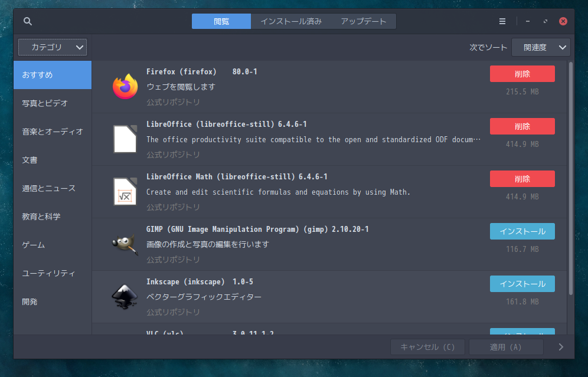Click 公式リポジトリ under Inkscape
Image resolution: width=588 pixels, height=377 pixels.
[173, 312]
